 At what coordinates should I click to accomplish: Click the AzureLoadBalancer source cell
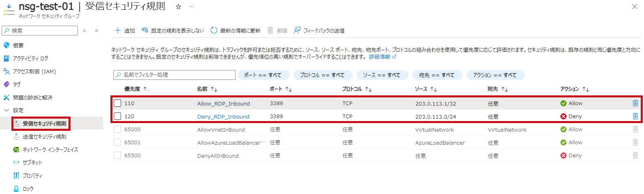click(440, 143)
